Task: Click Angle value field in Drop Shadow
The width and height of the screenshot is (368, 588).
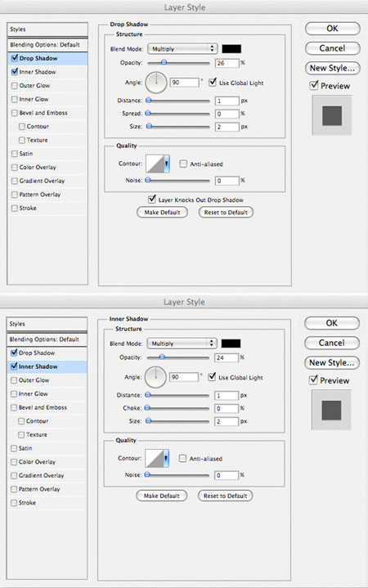Action: pyautogui.click(x=185, y=83)
